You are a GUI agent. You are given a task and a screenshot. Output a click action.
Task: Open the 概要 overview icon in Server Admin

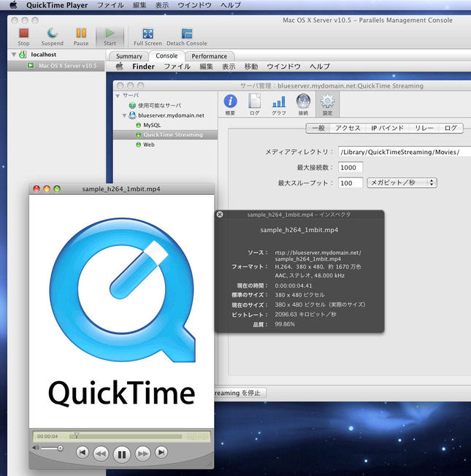(x=230, y=104)
